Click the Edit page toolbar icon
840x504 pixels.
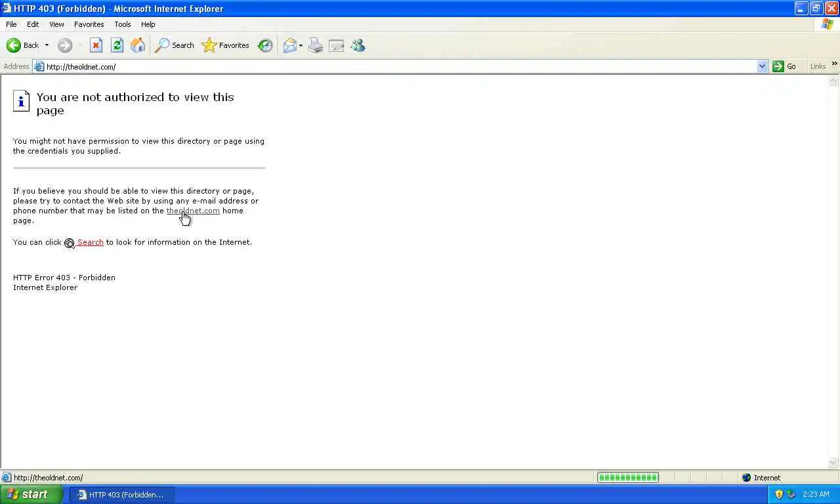[x=337, y=45]
